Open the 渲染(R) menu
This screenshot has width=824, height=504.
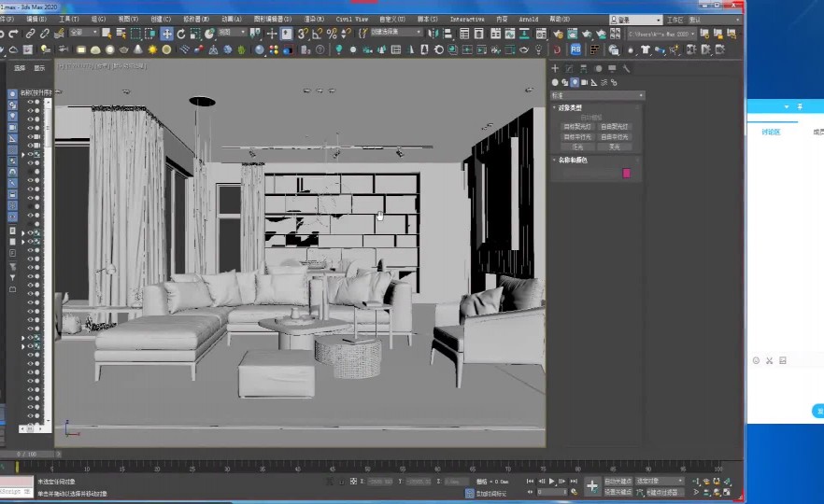click(314, 19)
